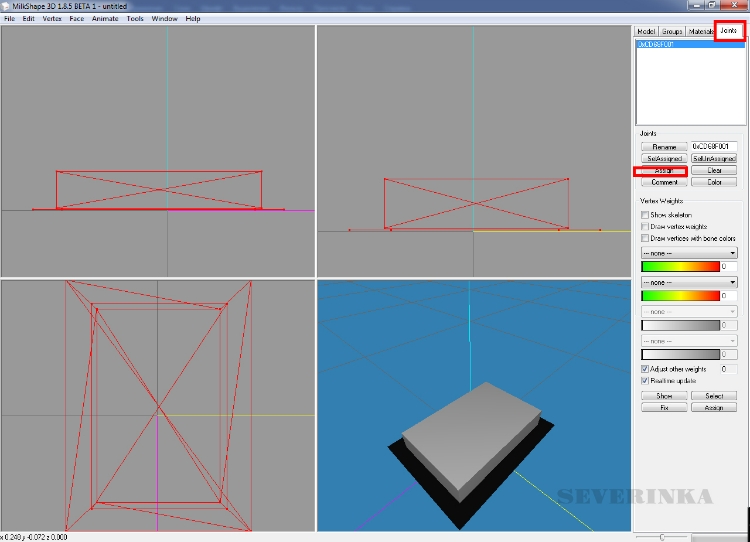Disable Realtime update checkbox
Viewport: 750px width, 542px height.
[645, 381]
